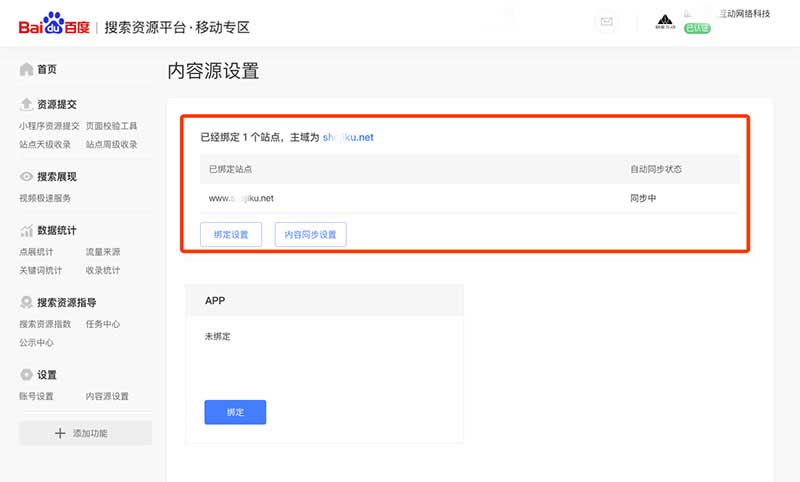Click the 资源提交 upload icon

26,104
